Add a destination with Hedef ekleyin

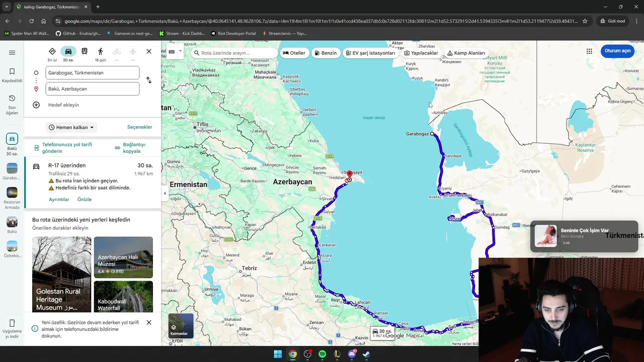63,105
